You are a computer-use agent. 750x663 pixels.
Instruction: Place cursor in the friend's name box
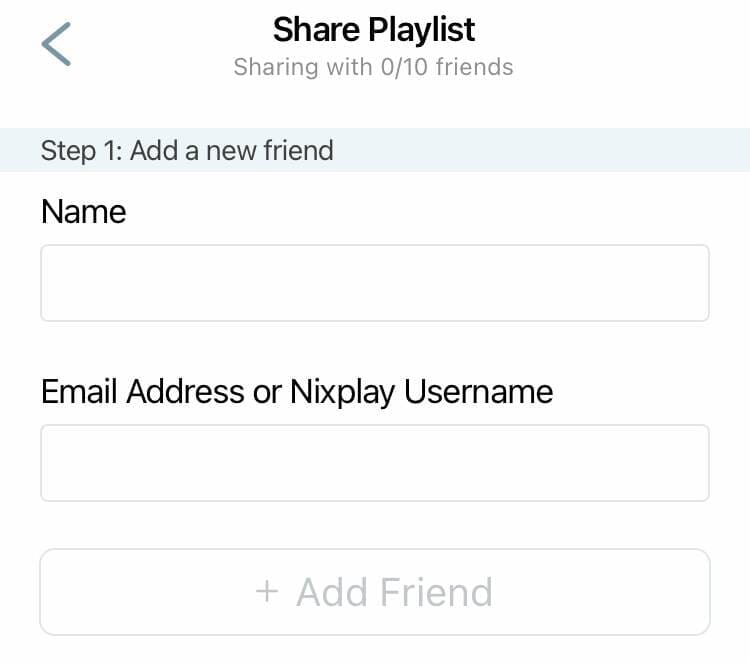375,283
